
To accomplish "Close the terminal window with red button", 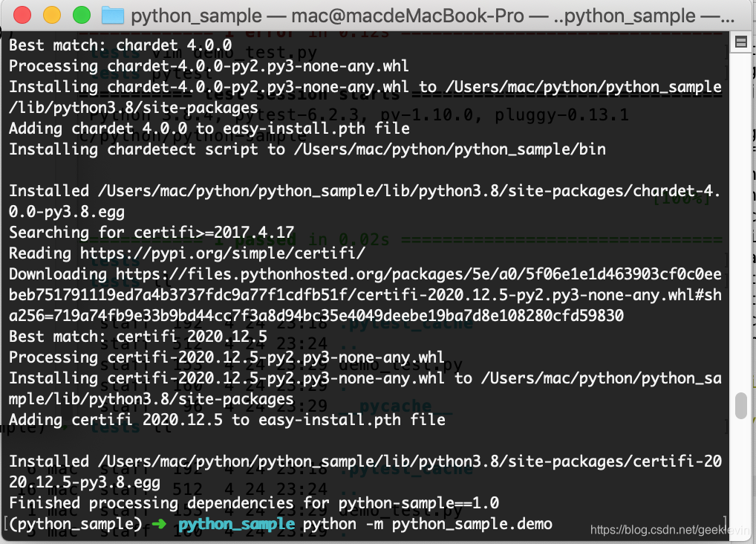I will [22, 15].
